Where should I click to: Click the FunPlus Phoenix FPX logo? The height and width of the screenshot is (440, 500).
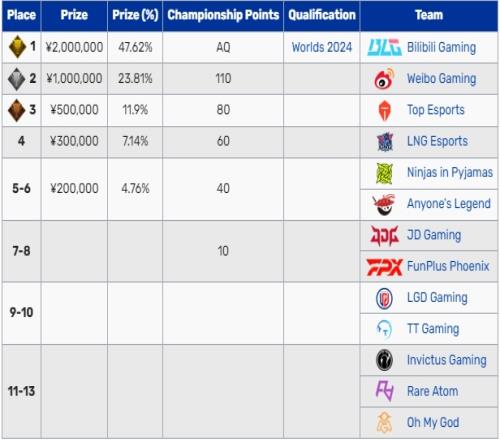tap(385, 267)
